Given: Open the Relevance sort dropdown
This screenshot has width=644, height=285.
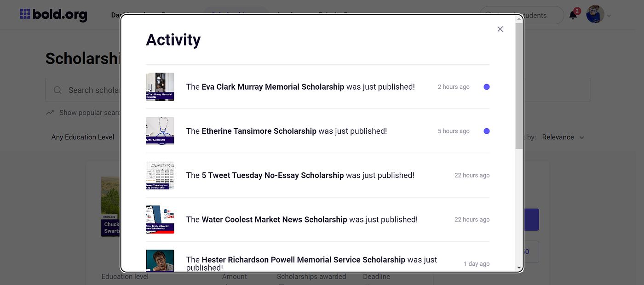Looking at the screenshot, I should (563, 137).
